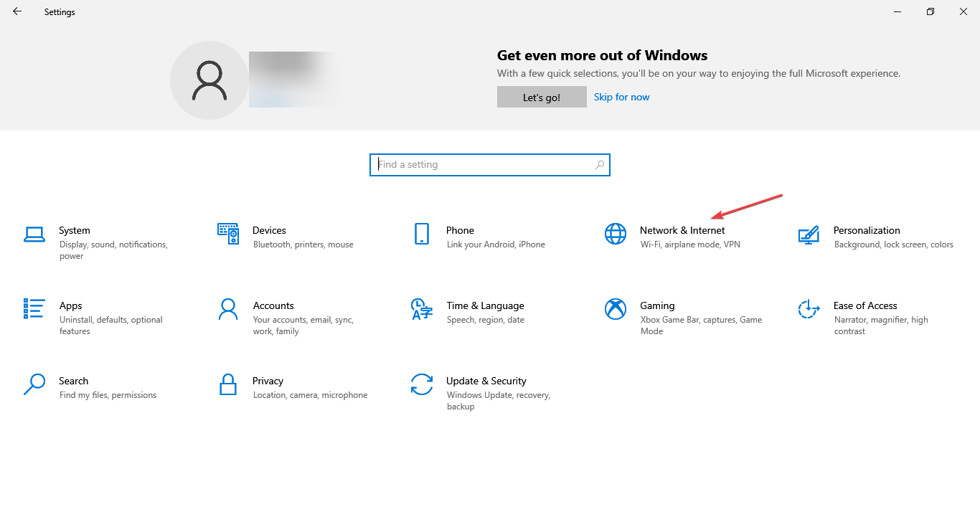Focus the Find a setting search box
The image size is (980, 522).
coord(490,164)
